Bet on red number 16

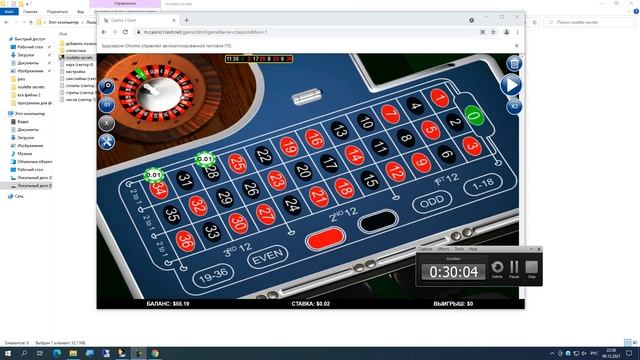click(x=314, y=139)
